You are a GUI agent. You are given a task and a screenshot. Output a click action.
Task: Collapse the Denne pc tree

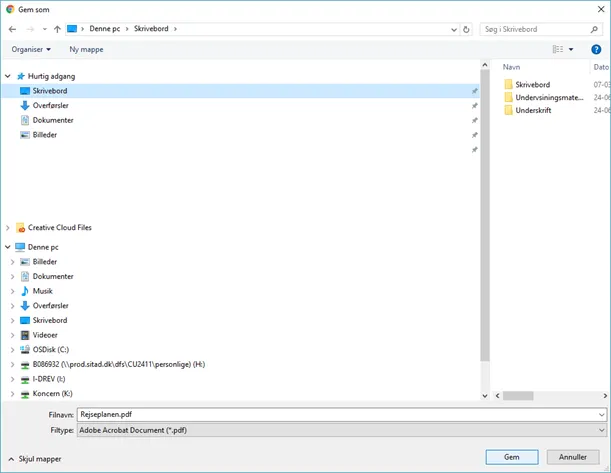8,246
